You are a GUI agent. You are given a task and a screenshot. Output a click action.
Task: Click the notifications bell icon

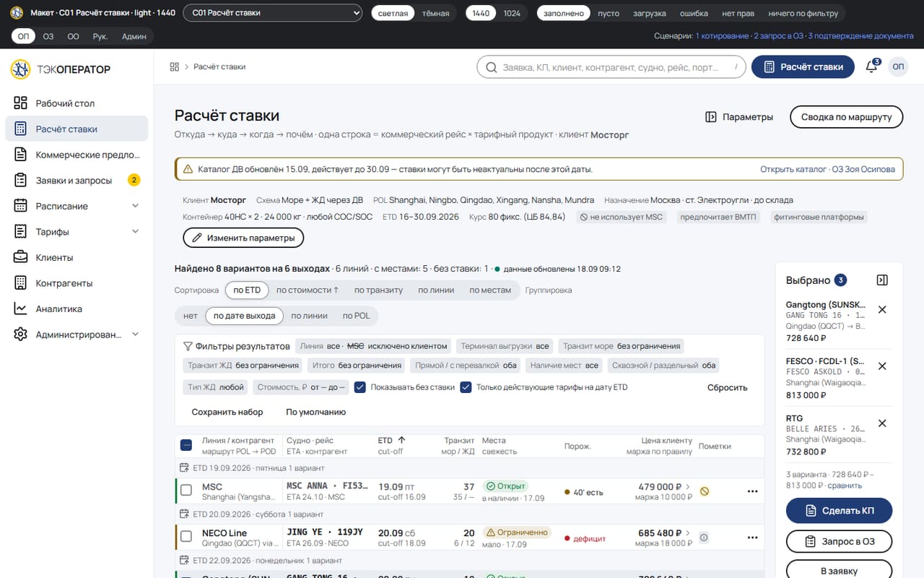coord(871,66)
